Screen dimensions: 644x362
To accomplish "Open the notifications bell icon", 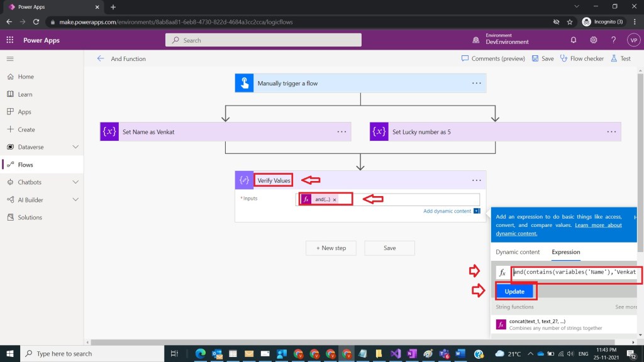I will (574, 40).
